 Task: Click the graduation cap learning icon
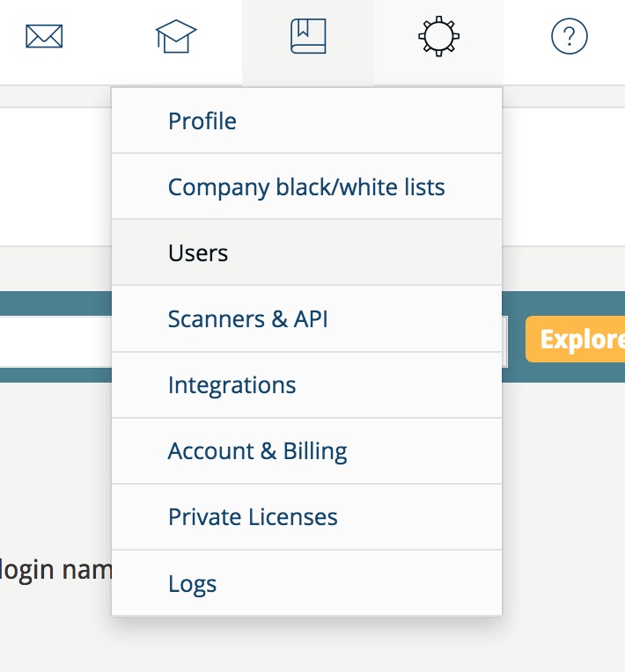[x=176, y=36]
